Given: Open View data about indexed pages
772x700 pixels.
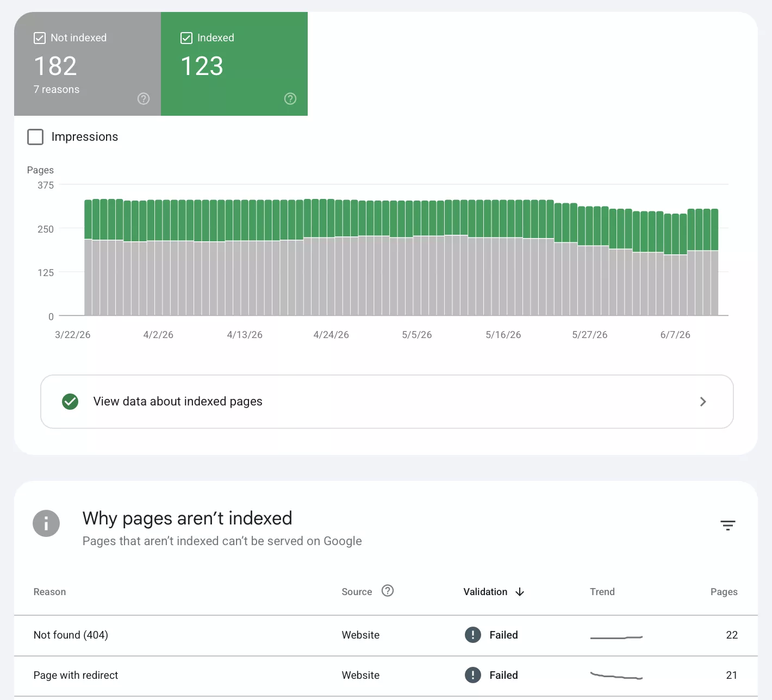Looking at the screenshot, I should tap(387, 402).
